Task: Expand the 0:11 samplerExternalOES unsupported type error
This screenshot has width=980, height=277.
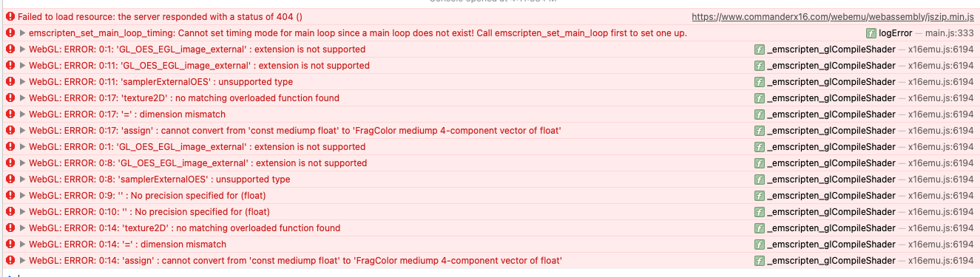Action: click(x=23, y=82)
